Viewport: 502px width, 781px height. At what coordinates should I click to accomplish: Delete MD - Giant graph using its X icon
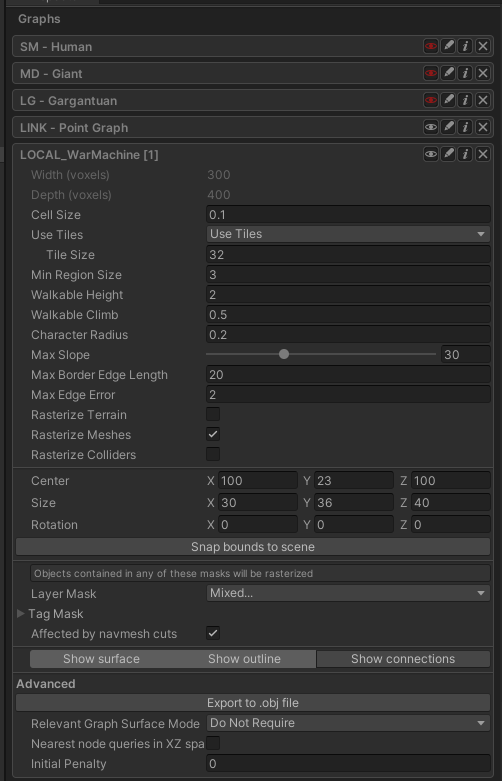click(483, 73)
